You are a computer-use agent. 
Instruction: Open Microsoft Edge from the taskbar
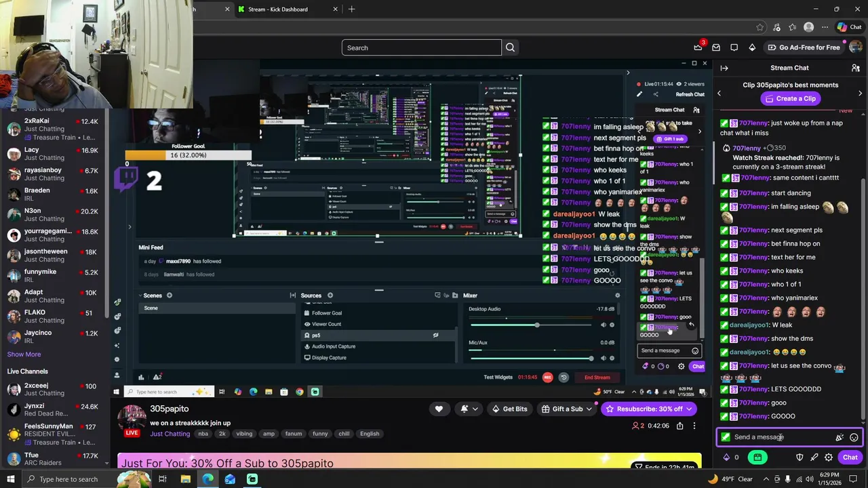[208, 479]
